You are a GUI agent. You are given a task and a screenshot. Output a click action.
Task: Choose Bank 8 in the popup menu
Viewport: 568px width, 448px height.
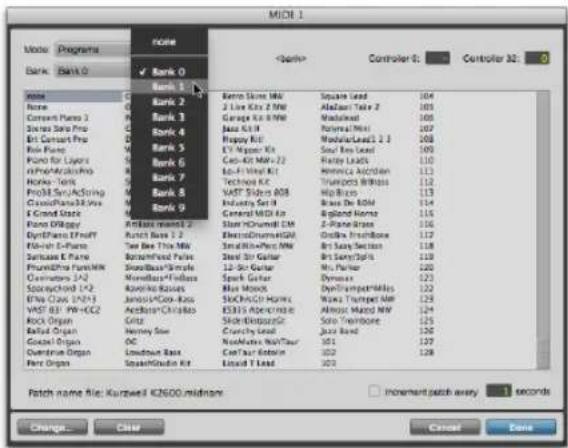point(169,193)
